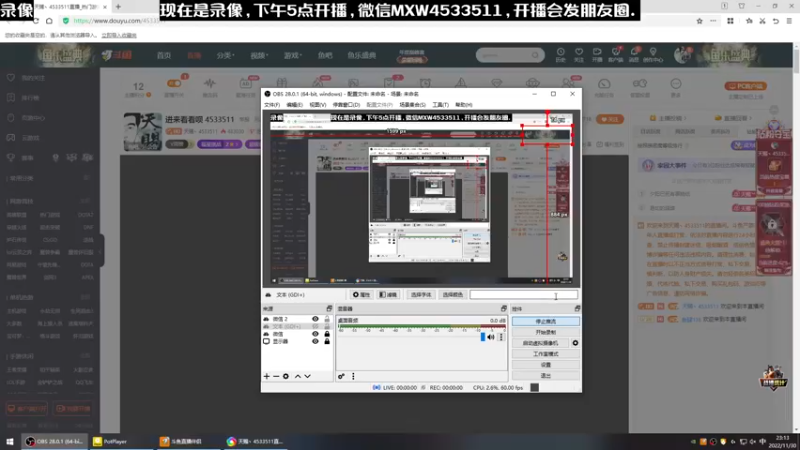Move selected source up

point(298,377)
